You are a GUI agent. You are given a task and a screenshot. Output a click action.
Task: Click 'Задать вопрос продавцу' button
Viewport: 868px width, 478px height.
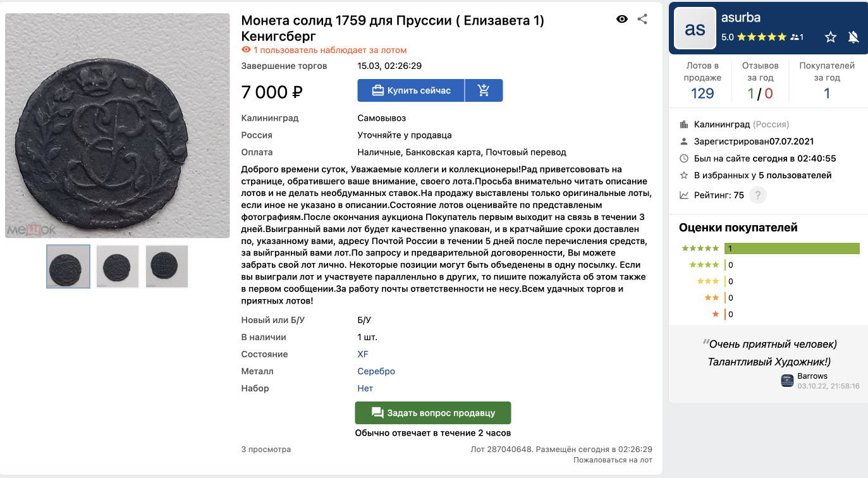tap(433, 413)
